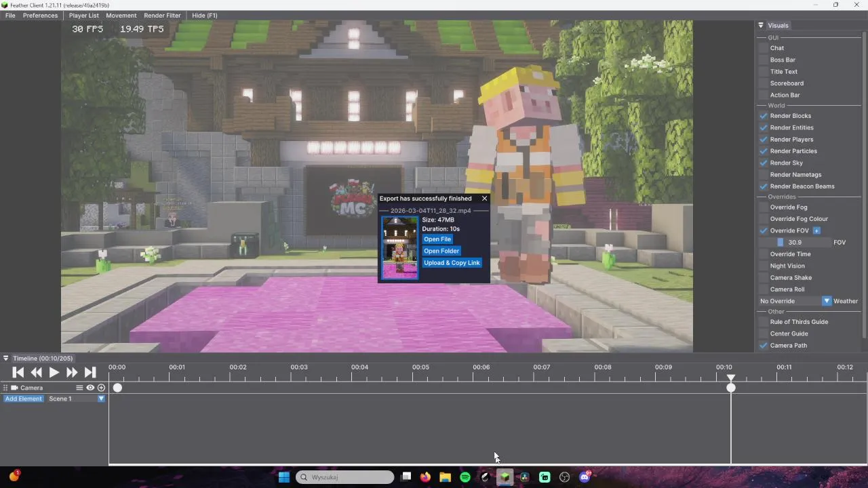Image resolution: width=868 pixels, height=488 pixels.
Task: Click the Feather Client title bar logo
Action: coord(5,5)
